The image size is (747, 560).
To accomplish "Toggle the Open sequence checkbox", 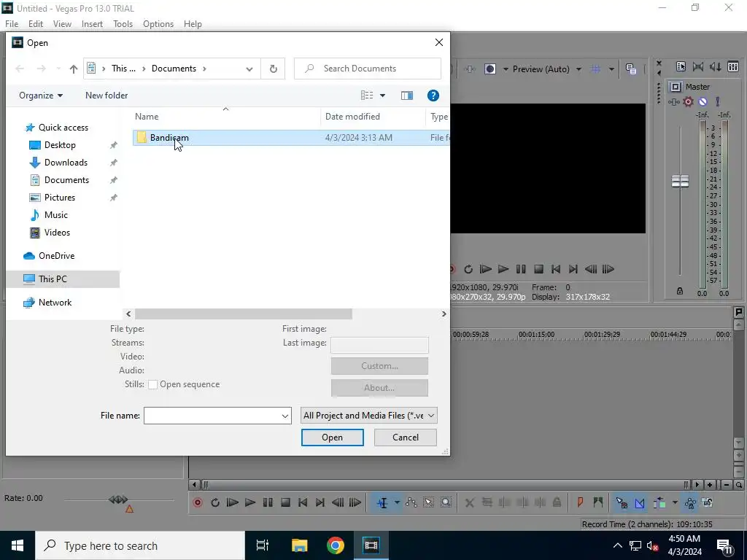I will click(153, 385).
